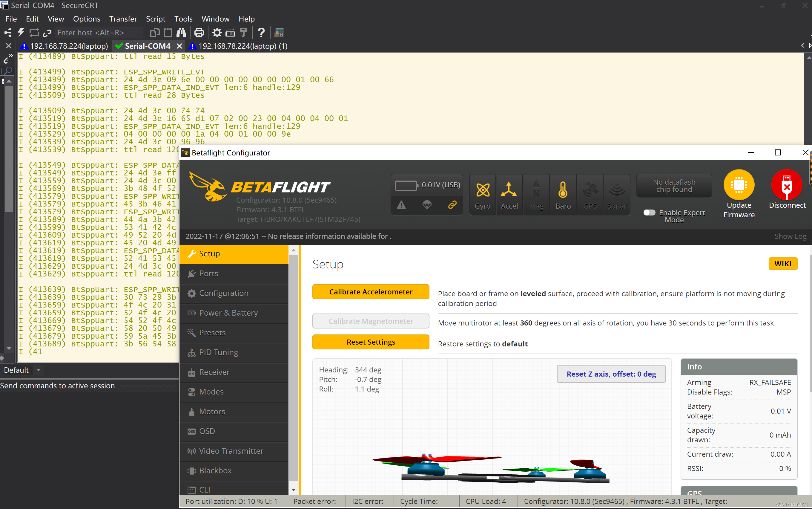Click the Gyro sensor icon in Betaflight

pyautogui.click(x=482, y=195)
